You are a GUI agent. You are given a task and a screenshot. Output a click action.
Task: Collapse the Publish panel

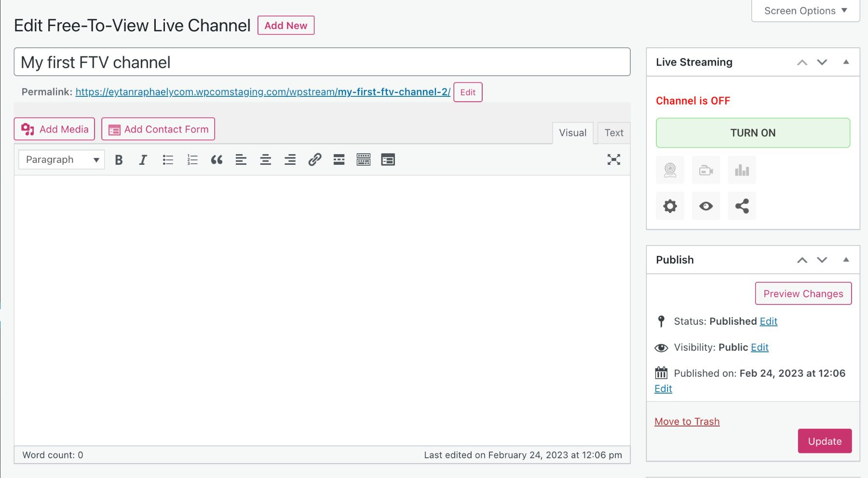(x=846, y=260)
